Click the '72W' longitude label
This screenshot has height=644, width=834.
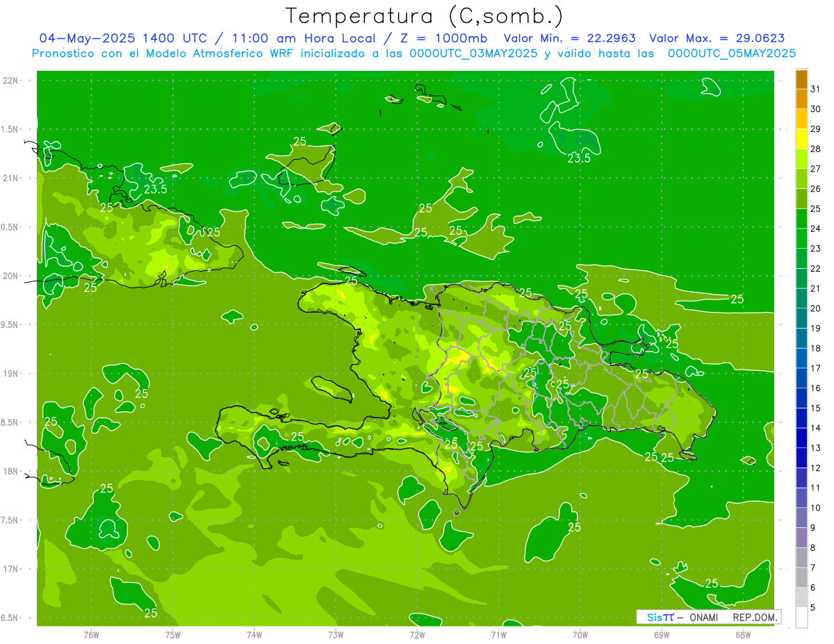tap(417, 634)
